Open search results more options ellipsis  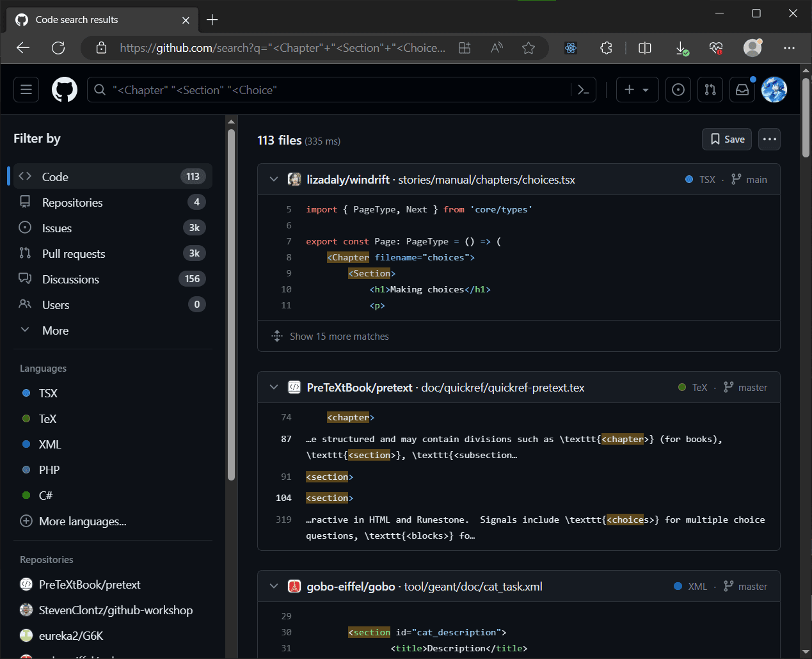pyautogui.click(x=770, y=139)
